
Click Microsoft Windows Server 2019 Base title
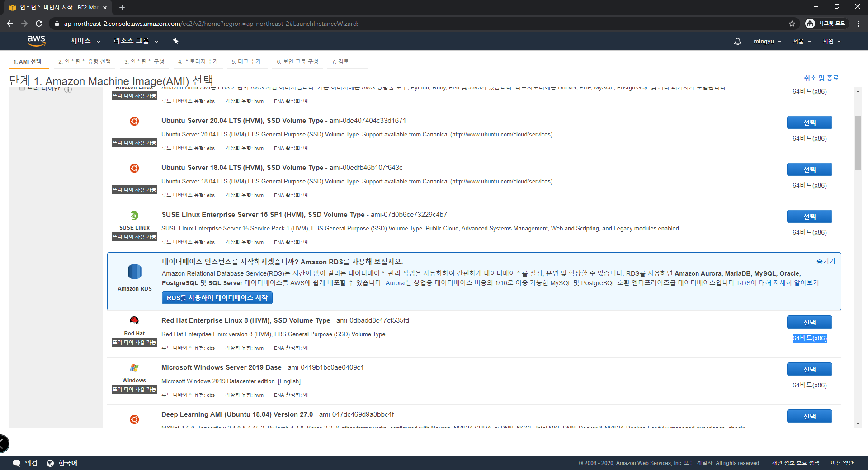[222, 367]
